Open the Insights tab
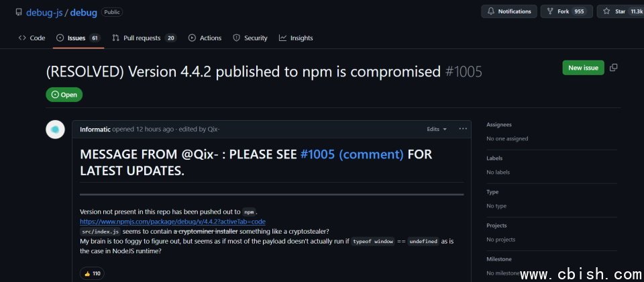 [x=296, y=38]
